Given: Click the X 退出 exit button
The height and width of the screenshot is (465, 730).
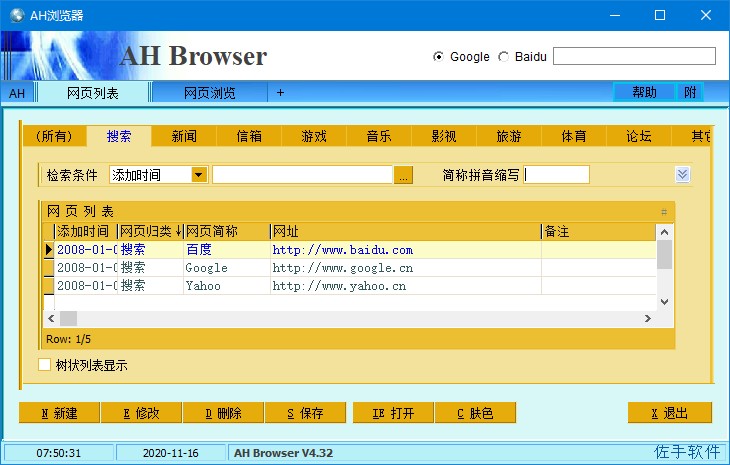Looking at the screenshot, I should pos(669,413).
